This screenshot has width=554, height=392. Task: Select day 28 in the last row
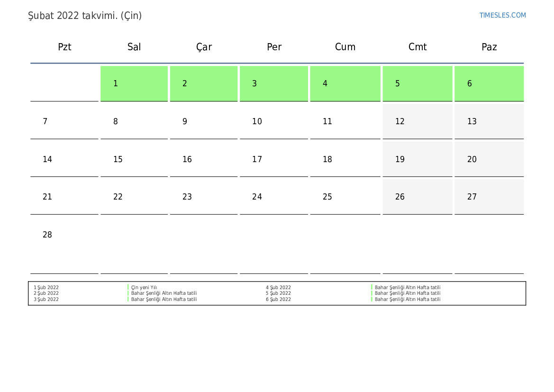64,235
